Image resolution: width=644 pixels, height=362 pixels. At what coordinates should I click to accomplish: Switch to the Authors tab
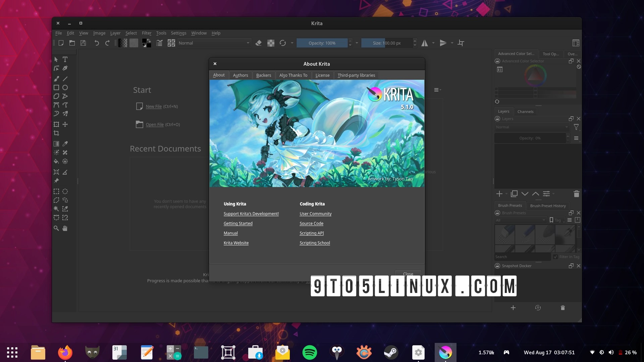click(x=240, y=75)
